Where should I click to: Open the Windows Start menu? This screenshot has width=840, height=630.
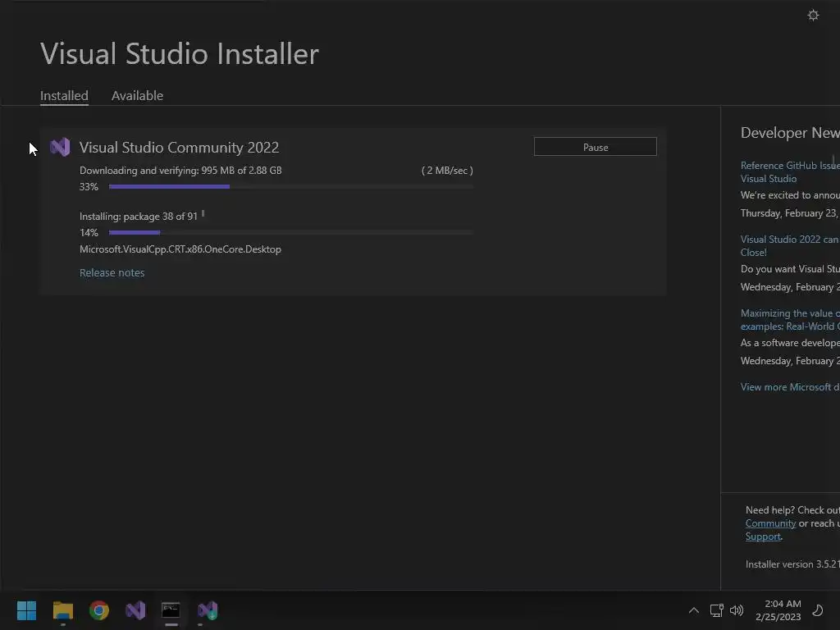click(x=26, y=610)
